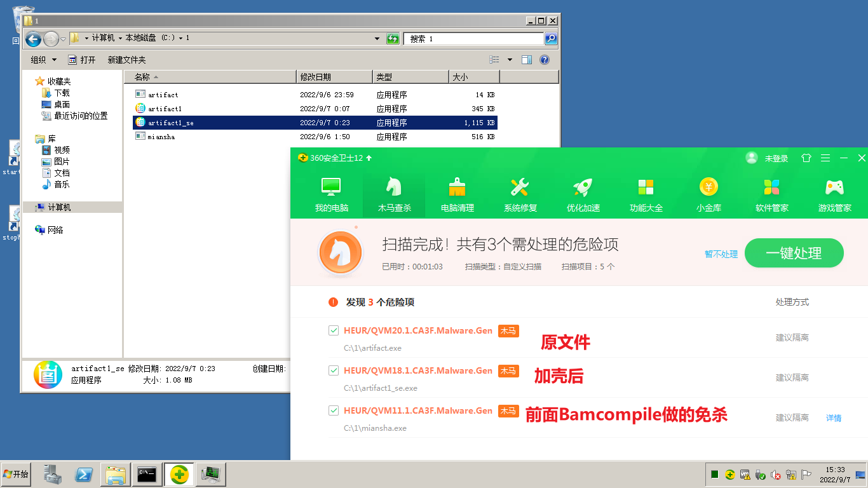This screenshot has height=488, width=868.
Task: Click the 暂不处理 link
Action: pyautogui.click(x=721, y=254)
